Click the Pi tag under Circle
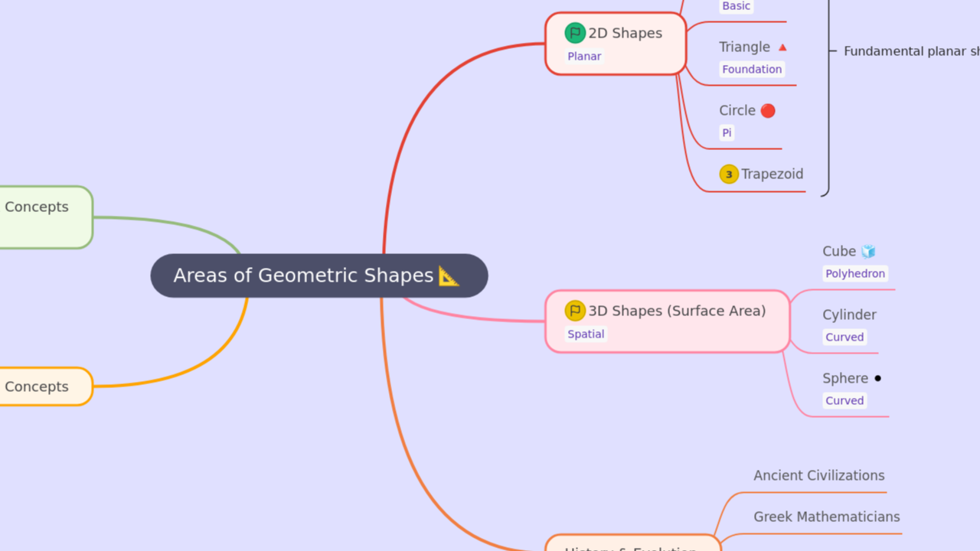 (x=727, y=132)
